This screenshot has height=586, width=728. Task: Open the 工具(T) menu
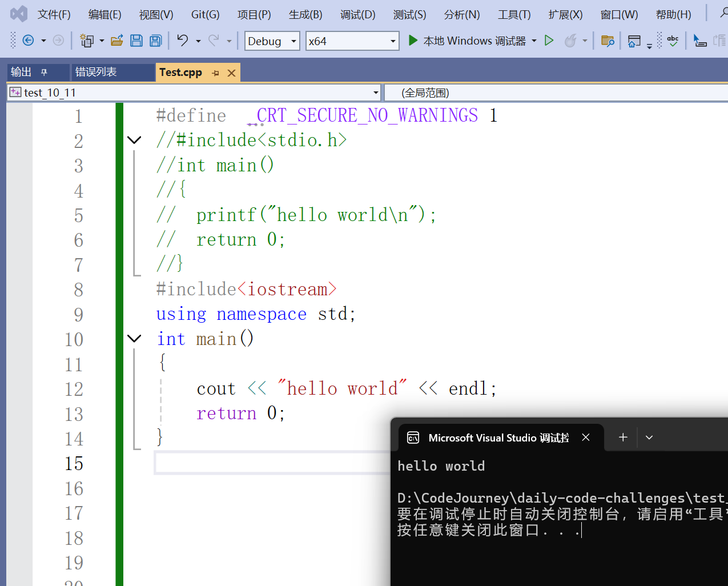coord(514,14)
